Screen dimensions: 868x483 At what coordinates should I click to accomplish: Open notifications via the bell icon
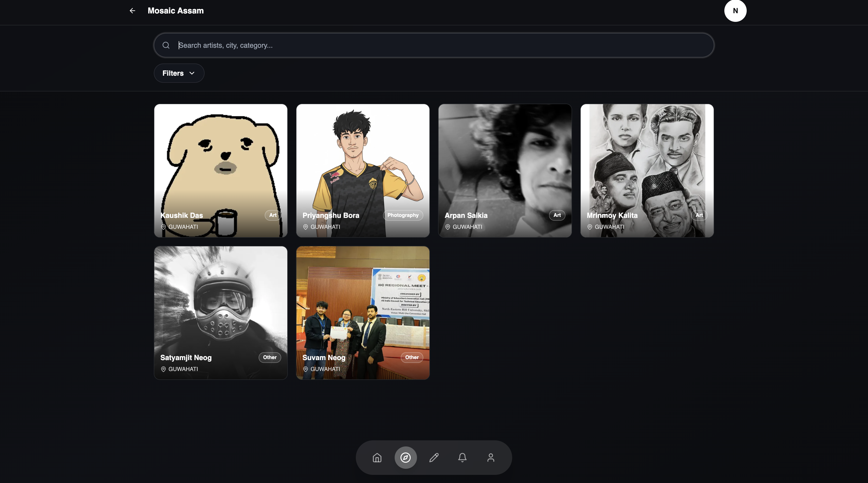pos(462,457)
